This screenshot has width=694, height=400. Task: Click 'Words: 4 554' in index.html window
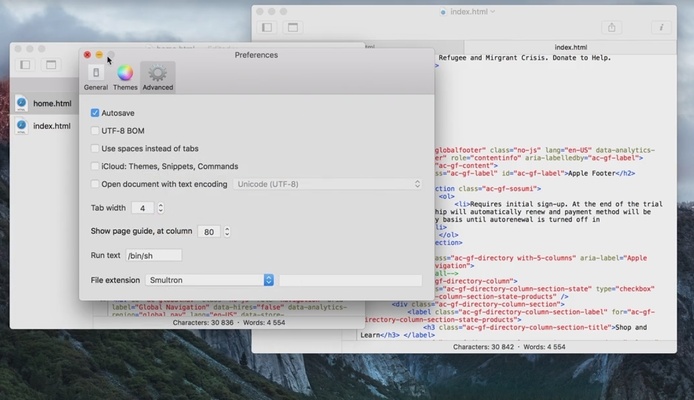click(x=544, y=347)
